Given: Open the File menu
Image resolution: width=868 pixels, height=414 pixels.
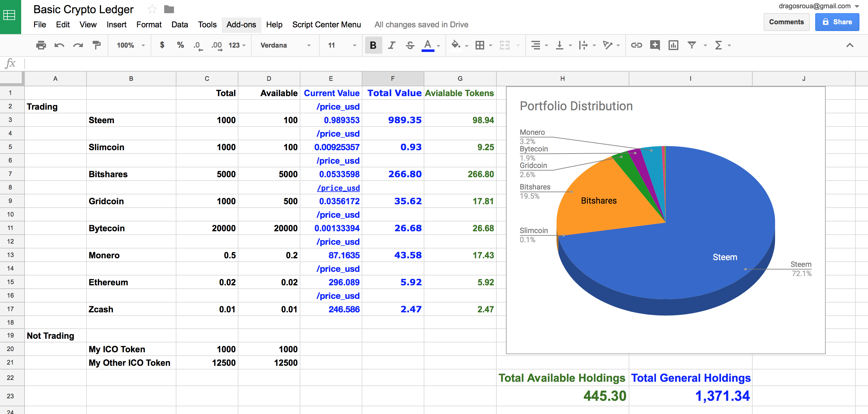Looking at the screenshot, I should point(40,25).
